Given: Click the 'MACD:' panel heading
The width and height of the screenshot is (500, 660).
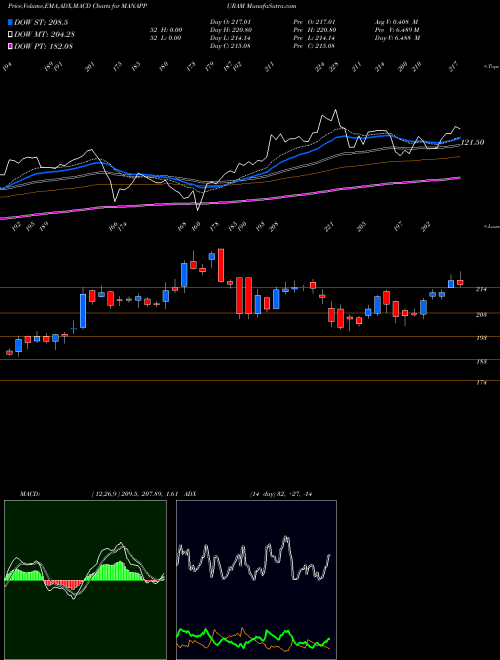Looking at the screenshot, I should tap(29, 494).
